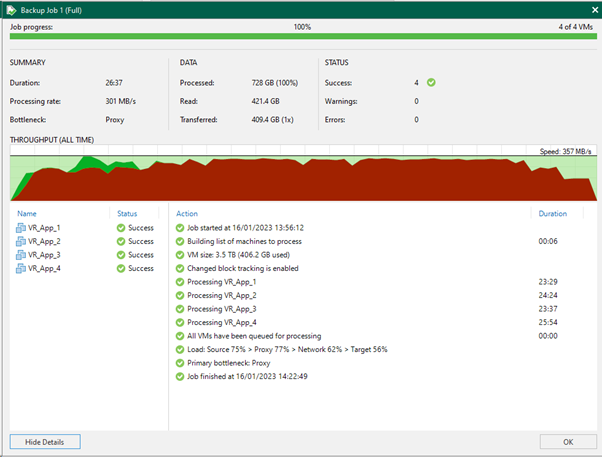Click the Action column header

point(187,214)
